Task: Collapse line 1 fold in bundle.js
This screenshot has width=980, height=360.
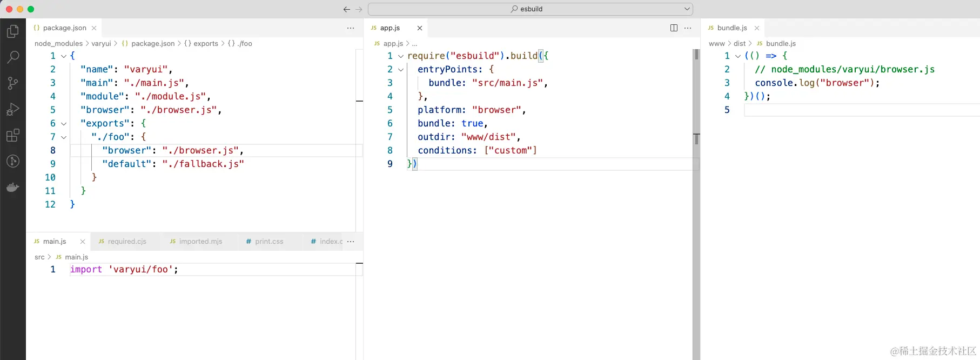Action: 738,56
